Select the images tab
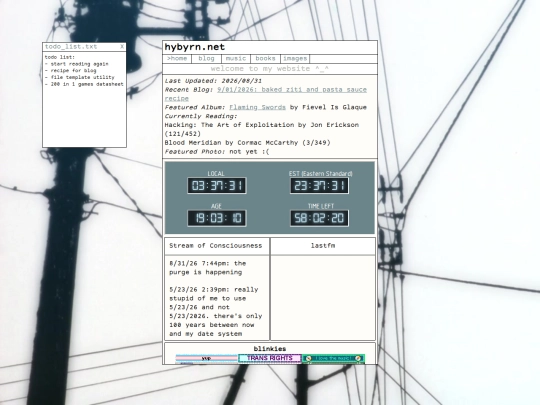540x405 pixels. click(295, 59)
